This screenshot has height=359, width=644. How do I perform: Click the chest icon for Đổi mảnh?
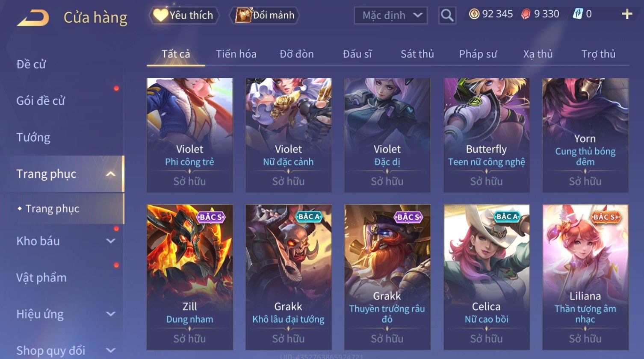[x=243, y=15]
